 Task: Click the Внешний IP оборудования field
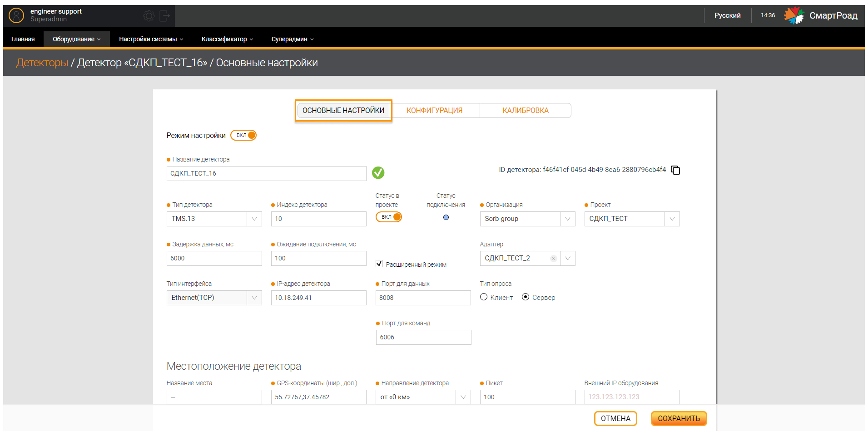coord(632,397)
